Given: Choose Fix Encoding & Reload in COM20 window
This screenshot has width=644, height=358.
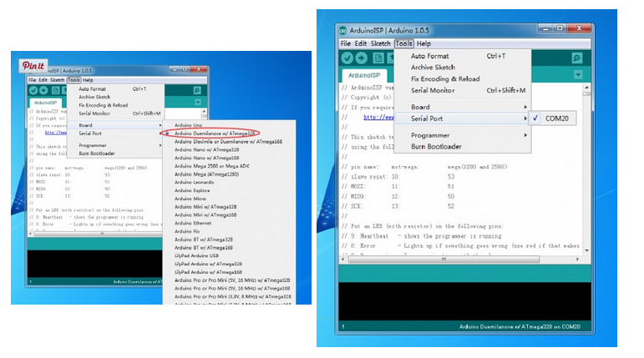Looking at the screenshot, I should [462, 78].
